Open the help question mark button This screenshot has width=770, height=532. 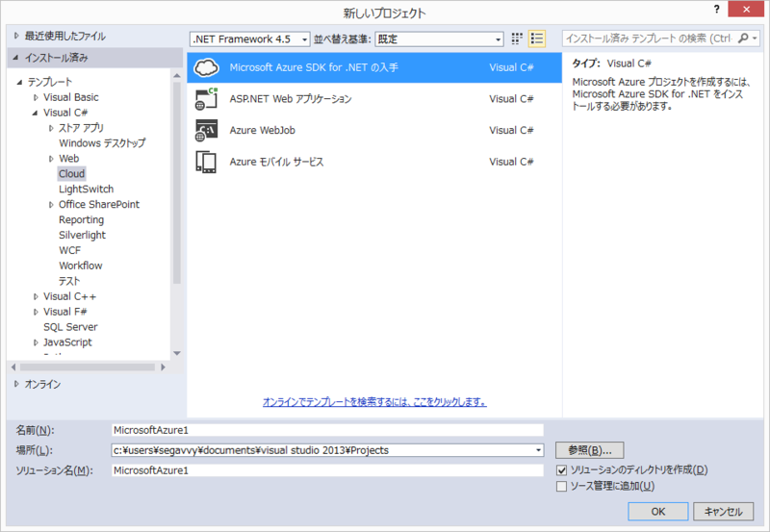pos(716,10)
